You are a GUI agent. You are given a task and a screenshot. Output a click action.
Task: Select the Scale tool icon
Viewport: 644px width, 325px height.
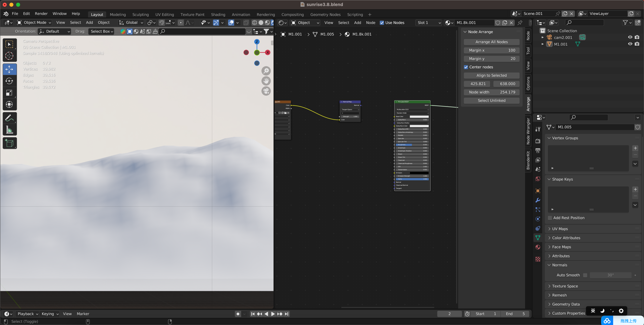[10, 93]
